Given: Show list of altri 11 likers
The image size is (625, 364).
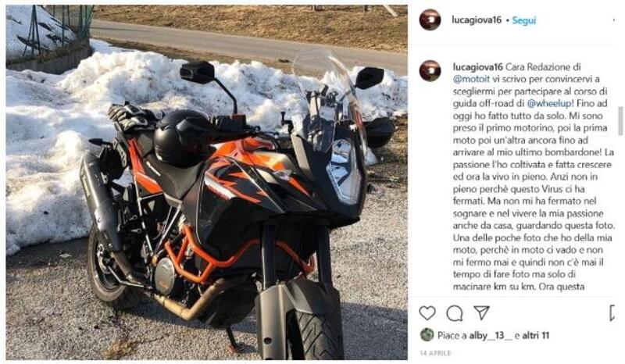Looking at the screenshot, I should pos(536,336).
